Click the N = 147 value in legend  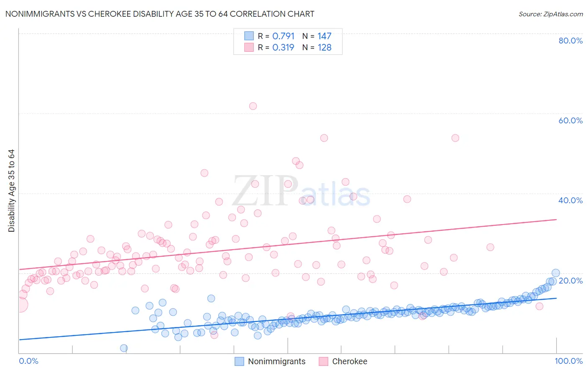[x=317, y=36]
